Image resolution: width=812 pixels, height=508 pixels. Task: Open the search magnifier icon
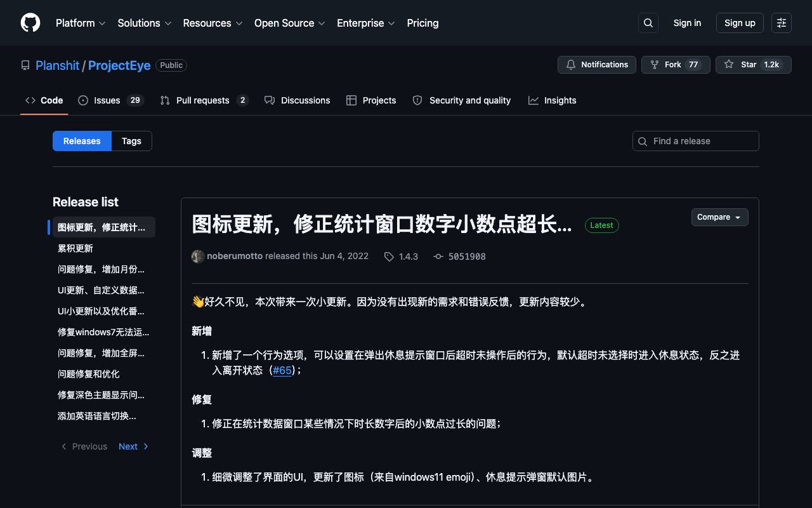648,23
